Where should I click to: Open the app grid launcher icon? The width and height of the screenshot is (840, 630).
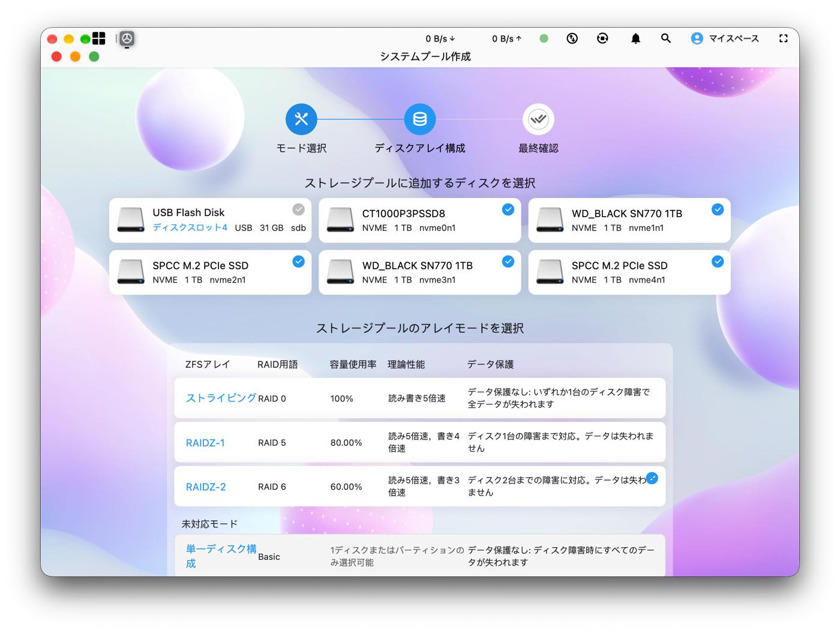99,38
